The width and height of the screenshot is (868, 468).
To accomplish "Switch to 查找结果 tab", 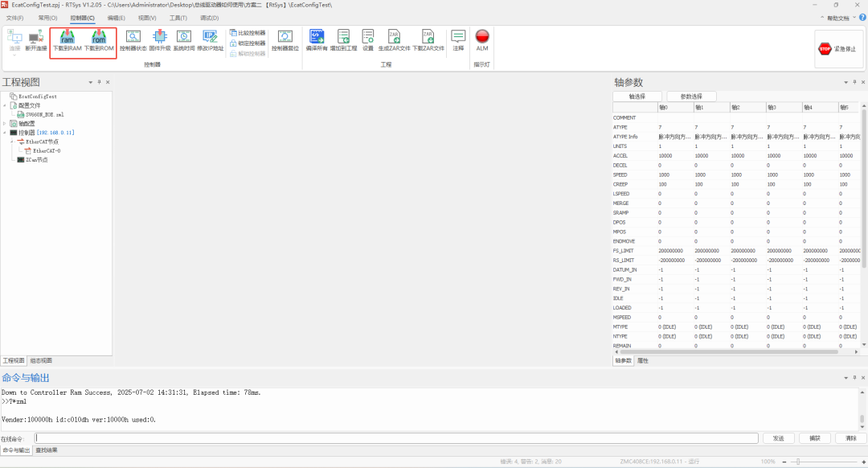I will click(x=47, y=450).
